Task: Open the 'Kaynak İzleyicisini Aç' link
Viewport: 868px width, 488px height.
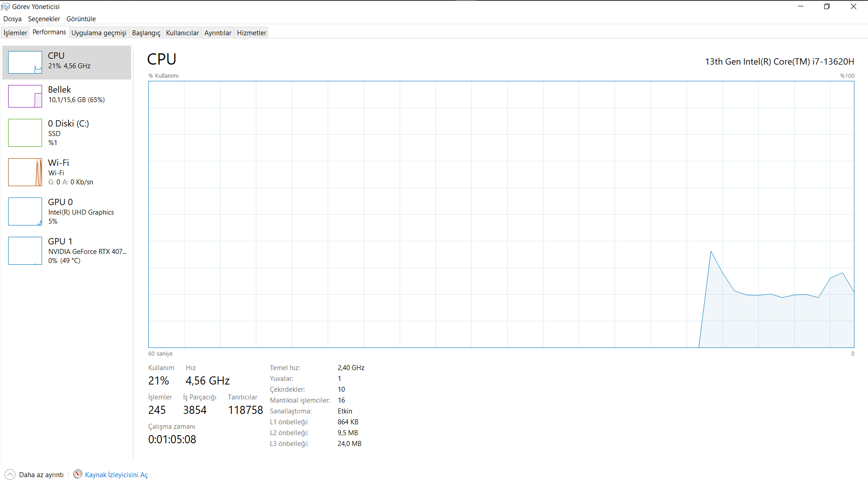Action: [x=116, y=475]
